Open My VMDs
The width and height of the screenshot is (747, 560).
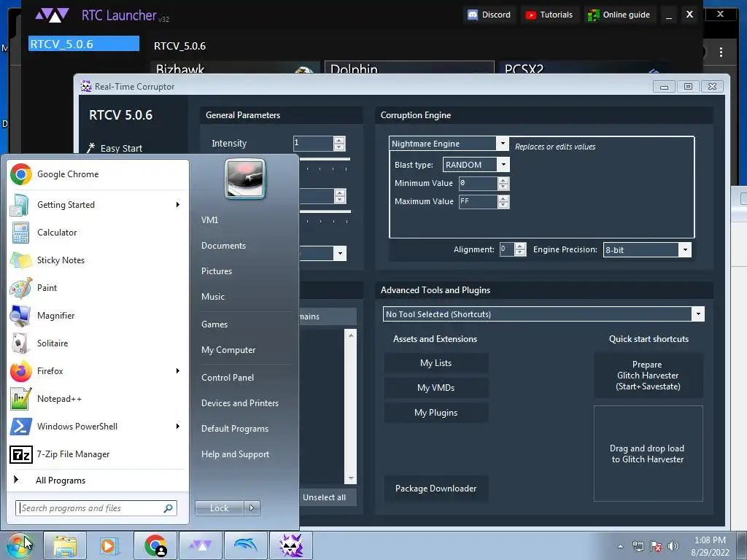click(x=436, y=388)
